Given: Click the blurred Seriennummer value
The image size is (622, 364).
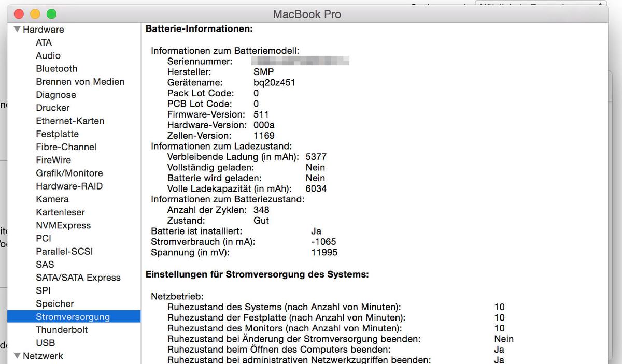Looking at the screenshot, I should 301,61.
